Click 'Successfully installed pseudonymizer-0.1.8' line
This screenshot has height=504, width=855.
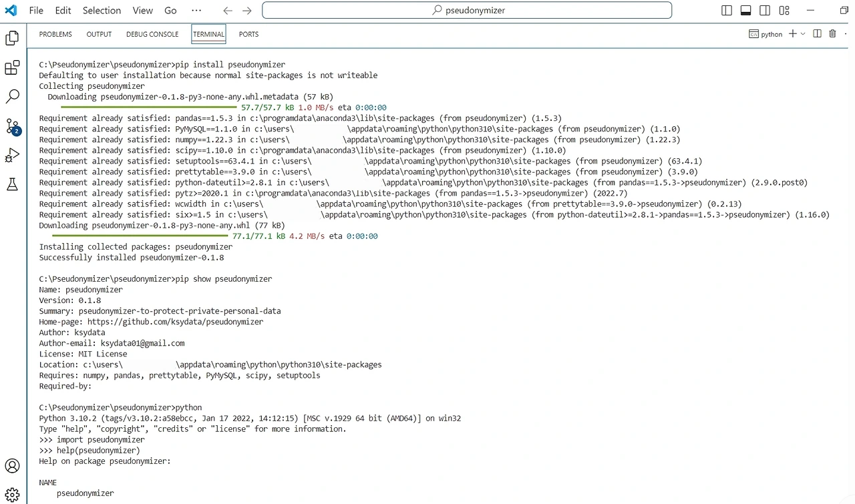(x=132, y=258)
